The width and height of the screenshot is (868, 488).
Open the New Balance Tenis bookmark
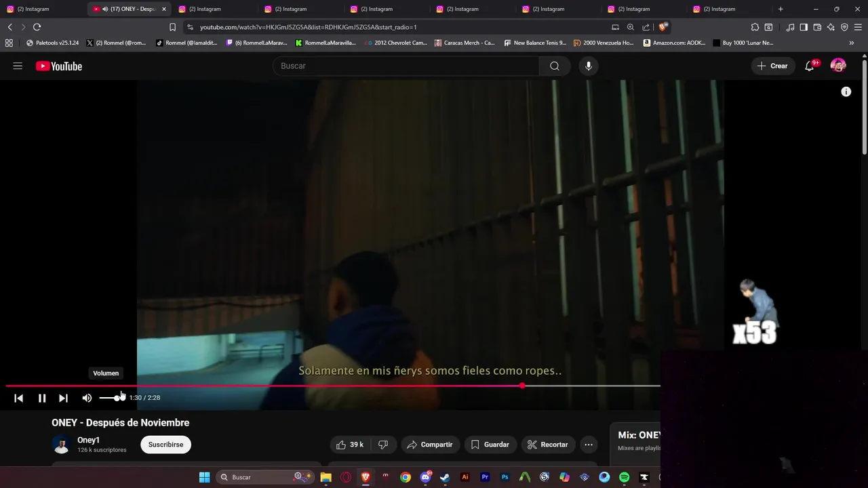pos(535,43)
